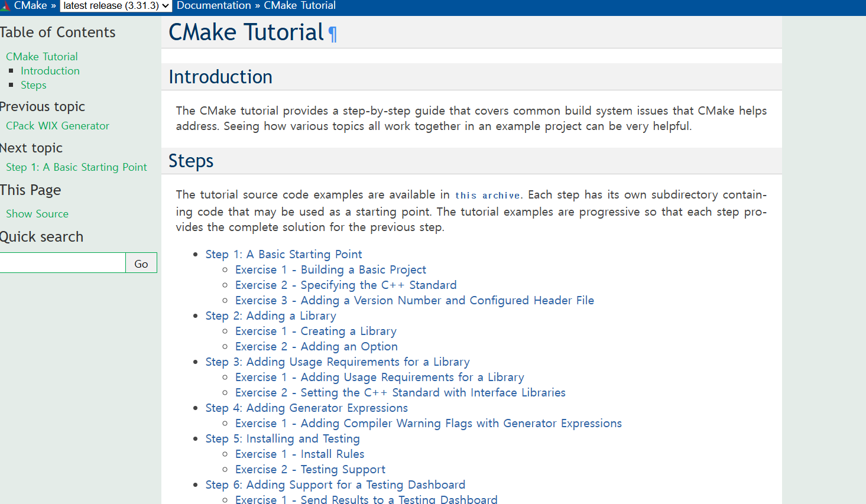Screen dimensions: 866x504
Task: Open previous topic CPack WIX Generator
Action: (58, 126)
